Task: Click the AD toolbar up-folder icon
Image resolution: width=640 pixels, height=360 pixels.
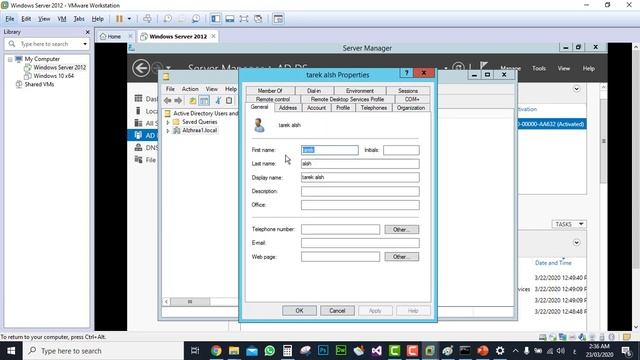Action: [192, 100]
